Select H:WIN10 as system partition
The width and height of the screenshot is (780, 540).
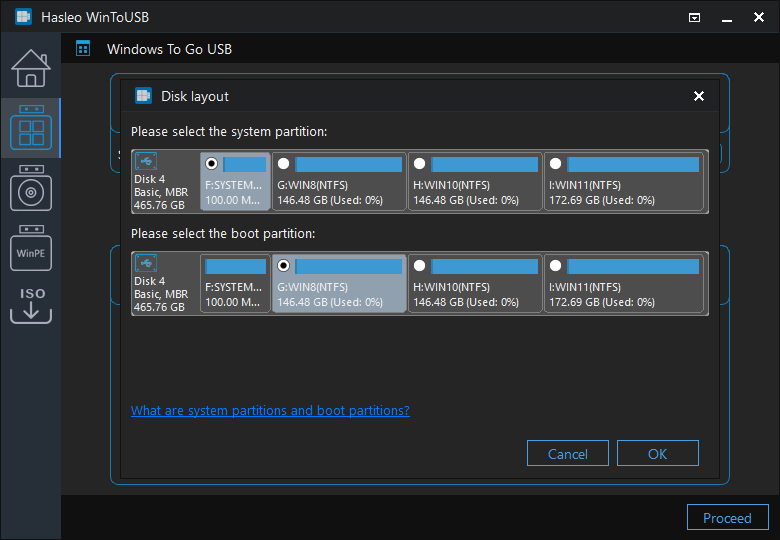(419, 164)
